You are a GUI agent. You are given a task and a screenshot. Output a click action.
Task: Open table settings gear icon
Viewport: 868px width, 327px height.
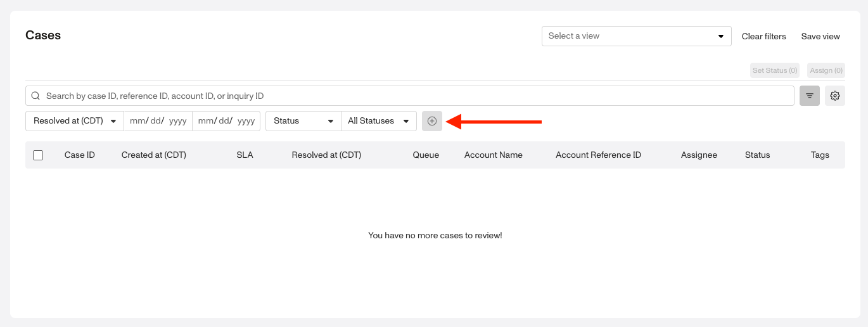click(835, 96)
